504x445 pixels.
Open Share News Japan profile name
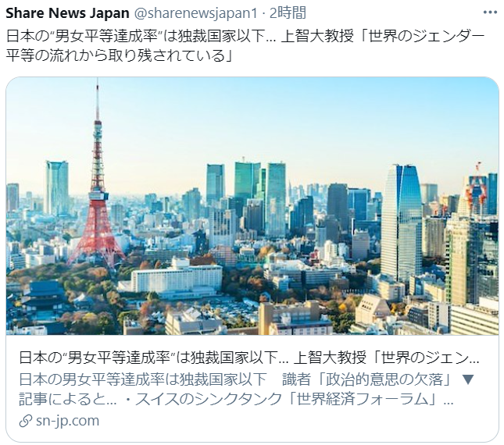coord(67,12)
